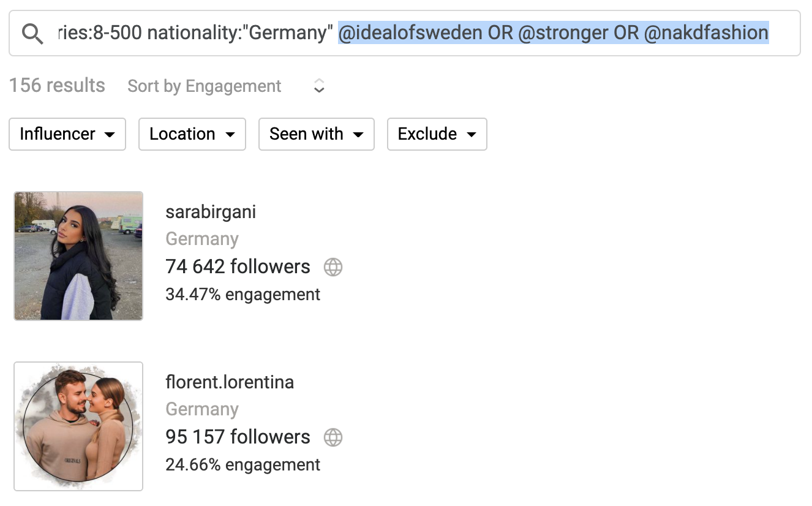Open the Location filter dropdown
Image resolution: width=812 pixels, height=506 pixels.
point(192,134)
